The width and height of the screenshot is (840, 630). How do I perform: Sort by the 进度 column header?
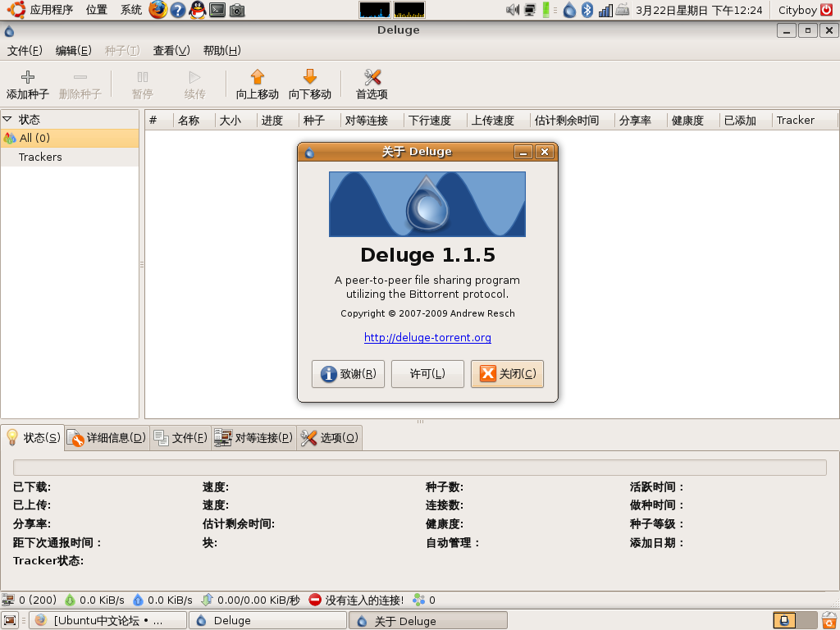[278, 120]
